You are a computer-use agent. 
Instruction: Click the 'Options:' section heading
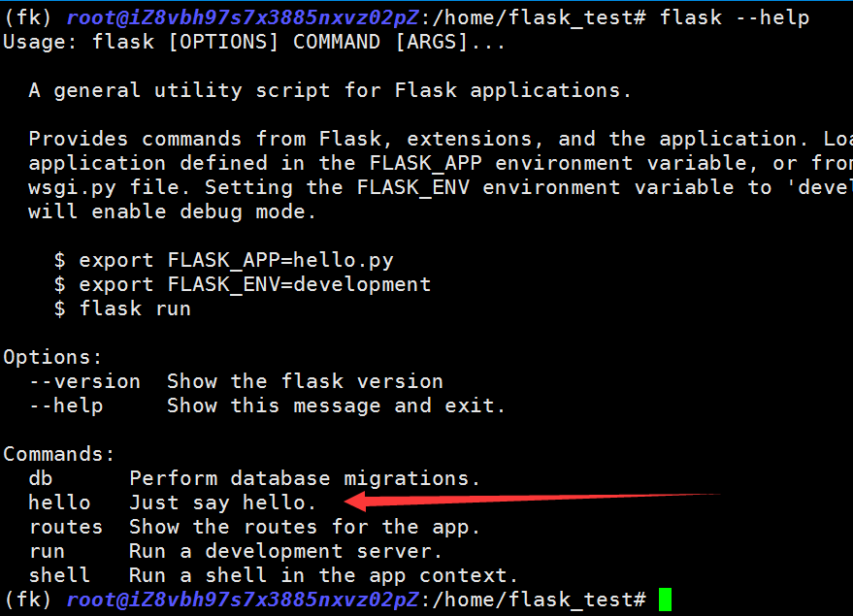tap(52, 357)
